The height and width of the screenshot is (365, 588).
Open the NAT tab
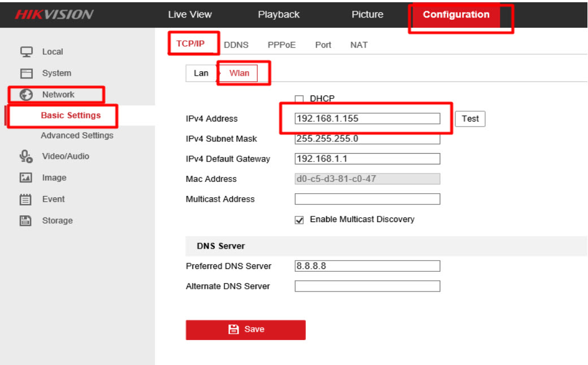[x=358, y=45]
